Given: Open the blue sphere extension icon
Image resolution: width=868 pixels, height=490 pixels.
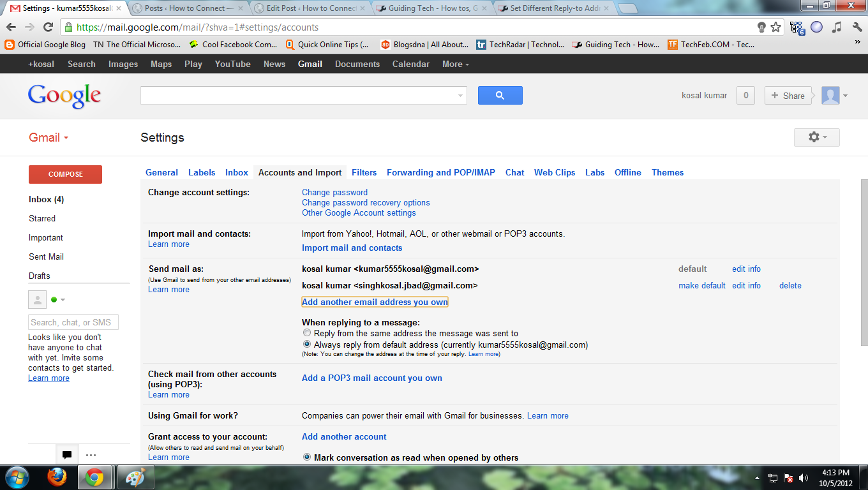Looking at the screenshot, I should point(817,27).
